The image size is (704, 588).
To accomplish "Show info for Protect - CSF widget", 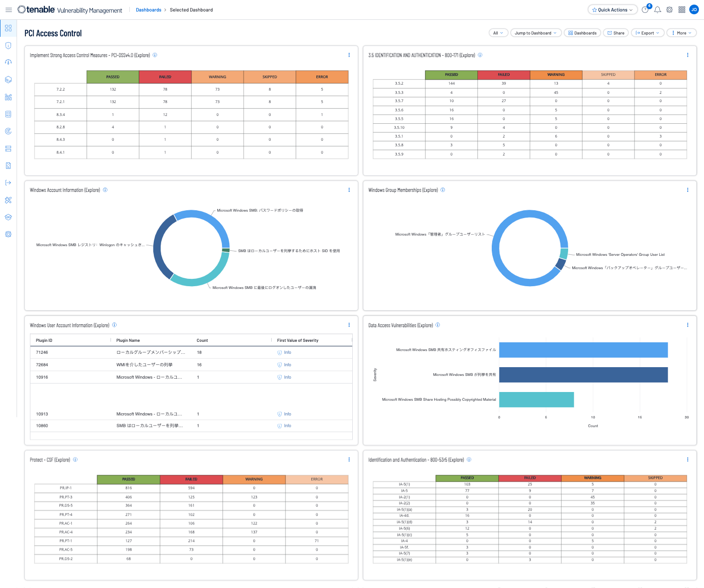I will tap(75, 460).
